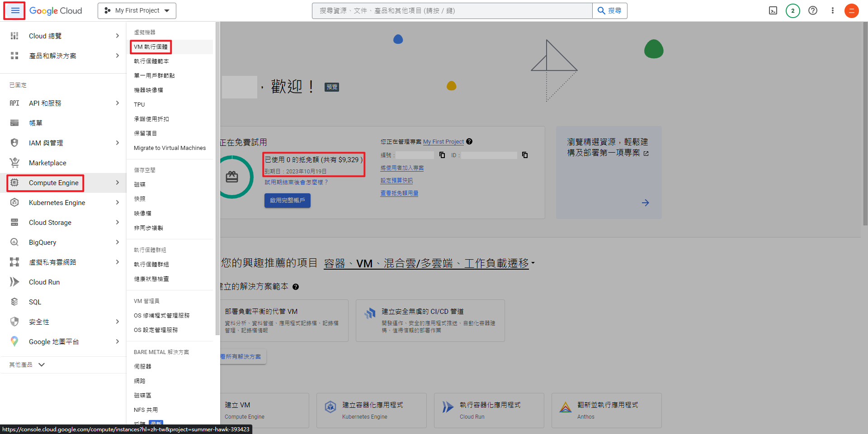Open the My First Project picker

(x=137, y=10)
